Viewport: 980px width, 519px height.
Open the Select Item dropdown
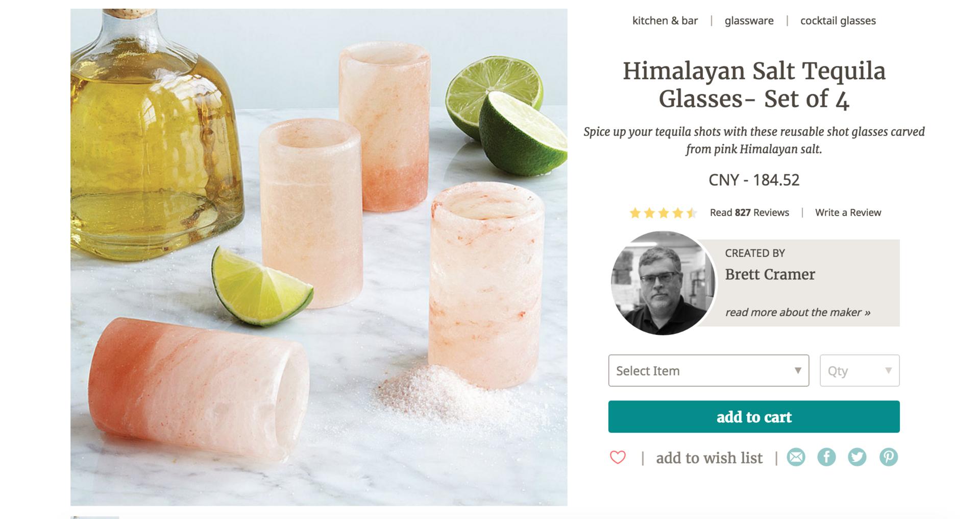click(708, 370)
